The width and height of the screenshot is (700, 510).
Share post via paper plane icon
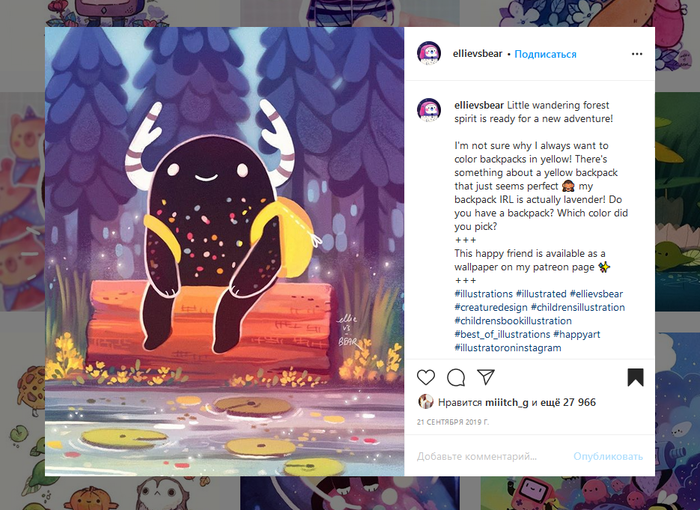pyautogui.click(x=486, y=377)
